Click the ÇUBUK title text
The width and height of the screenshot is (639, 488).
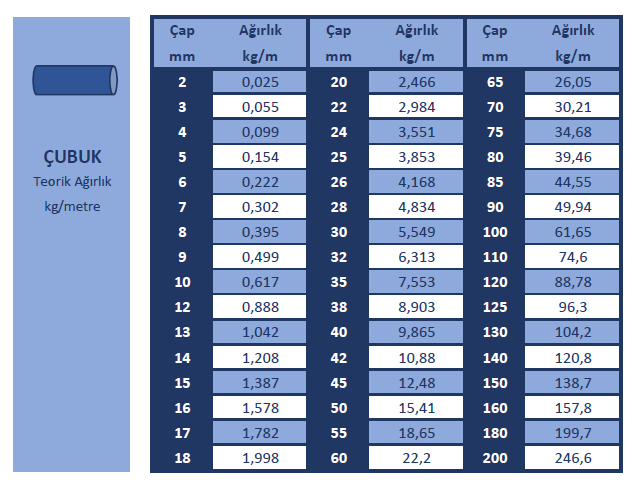(x=72, y=157)
